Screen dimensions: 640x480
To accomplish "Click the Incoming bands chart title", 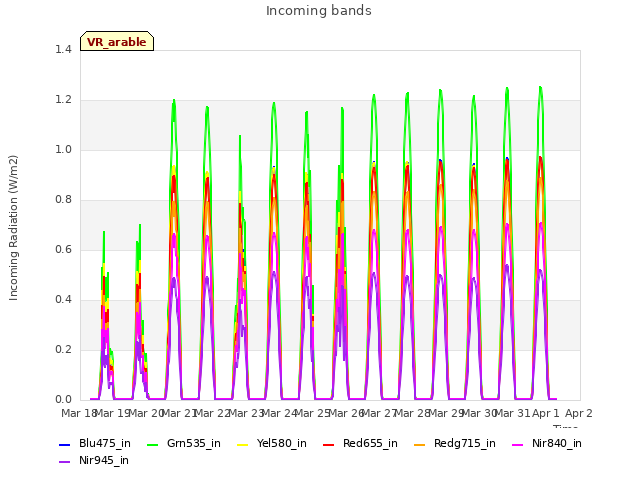I will 319,11.
